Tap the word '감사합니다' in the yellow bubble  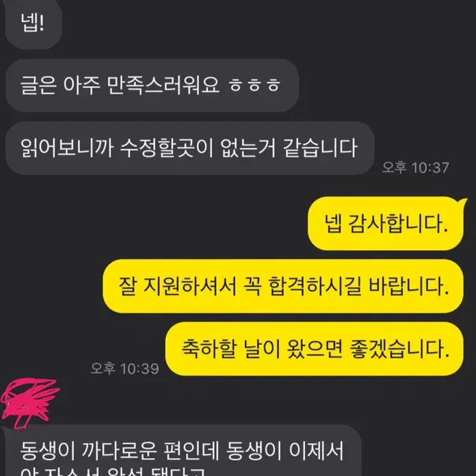[x=398, y=224]
